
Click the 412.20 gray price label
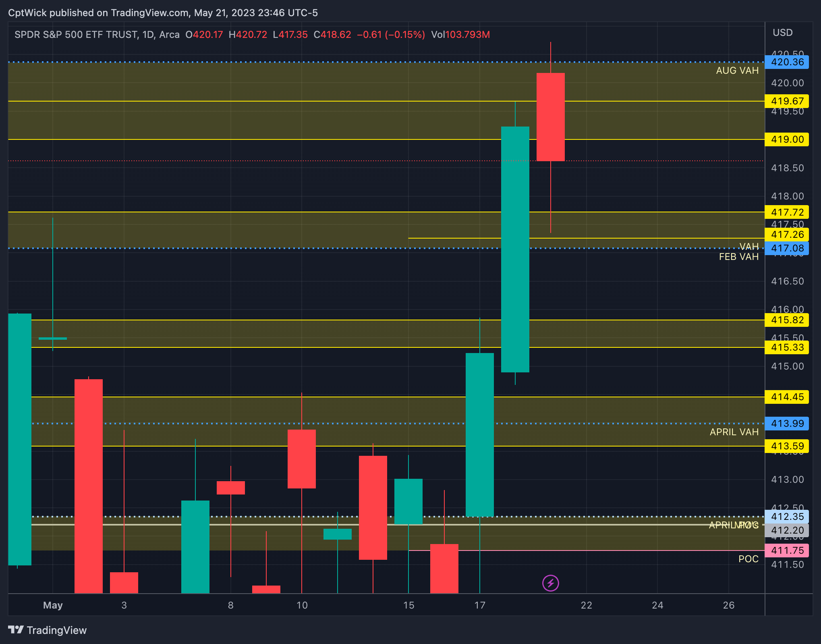787,530
